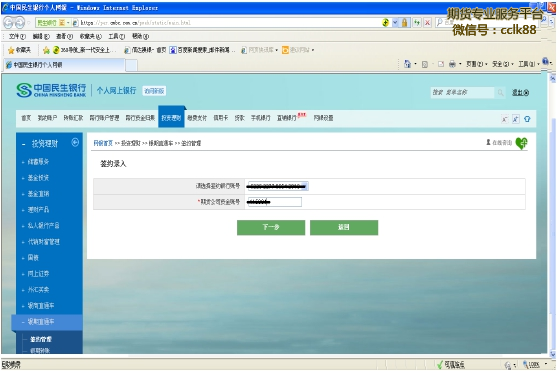Select the 手机银行 navigation tab
557x371 pixels.
point(260,118)
